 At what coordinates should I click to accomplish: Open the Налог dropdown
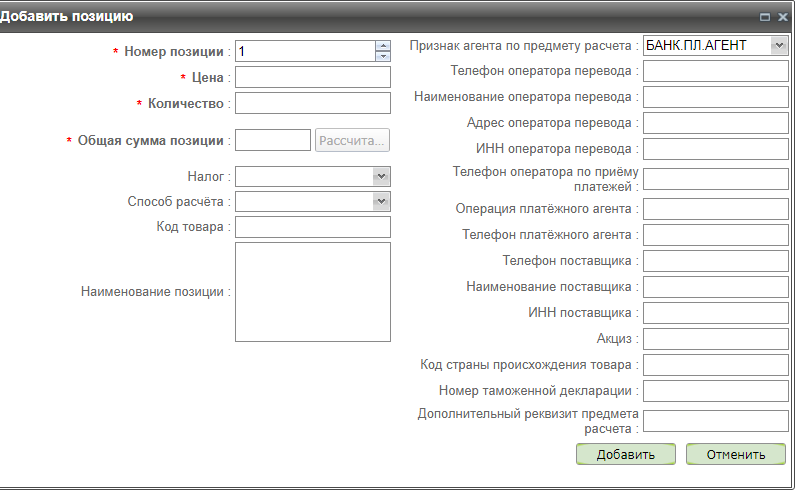coord(380,176)
